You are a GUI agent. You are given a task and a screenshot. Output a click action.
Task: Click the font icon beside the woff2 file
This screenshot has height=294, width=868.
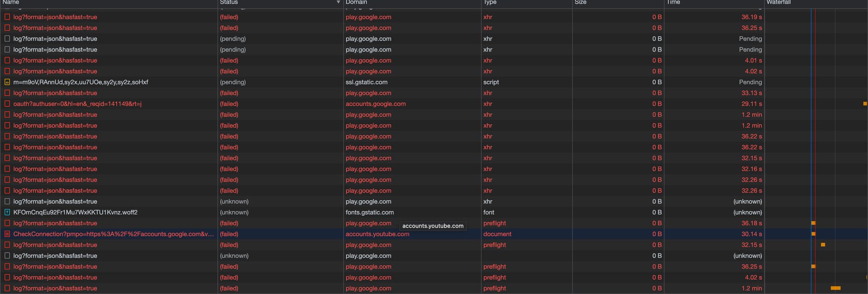pos(7,213)
